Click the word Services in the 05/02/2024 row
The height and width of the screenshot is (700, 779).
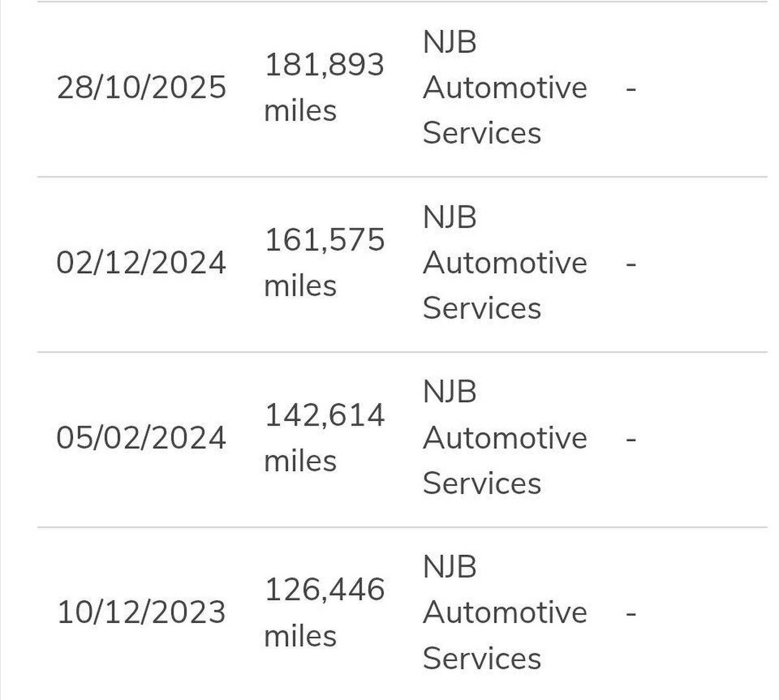point(481,483)
